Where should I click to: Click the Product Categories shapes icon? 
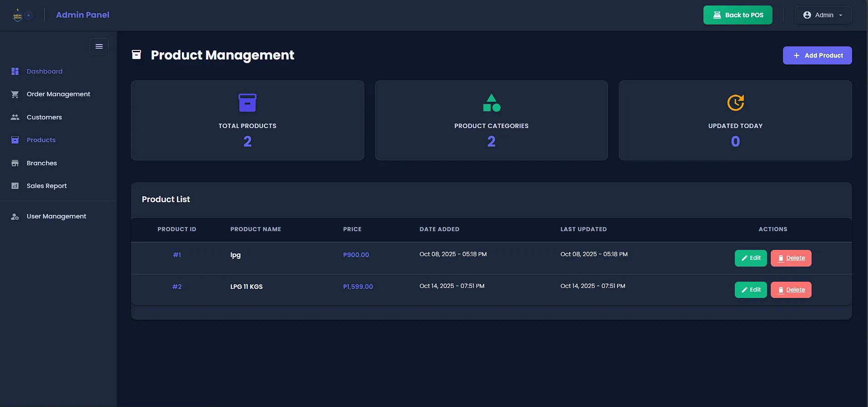click(492, 103)
